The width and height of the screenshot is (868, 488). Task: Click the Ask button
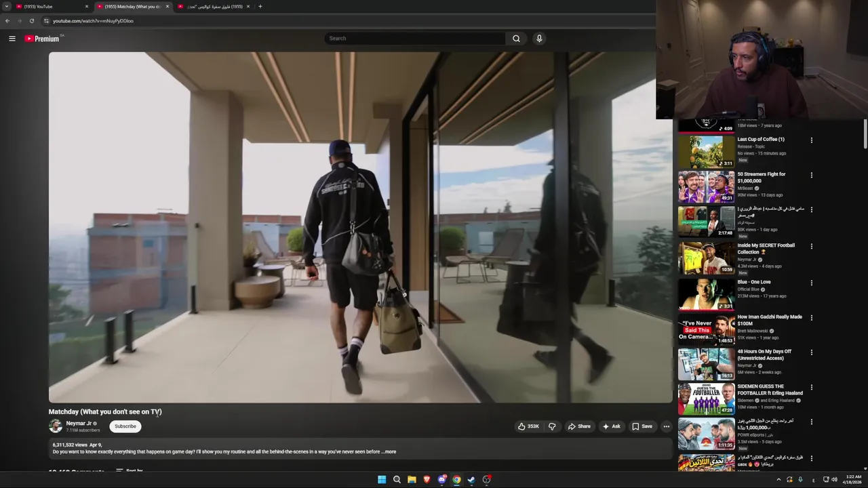611,426
